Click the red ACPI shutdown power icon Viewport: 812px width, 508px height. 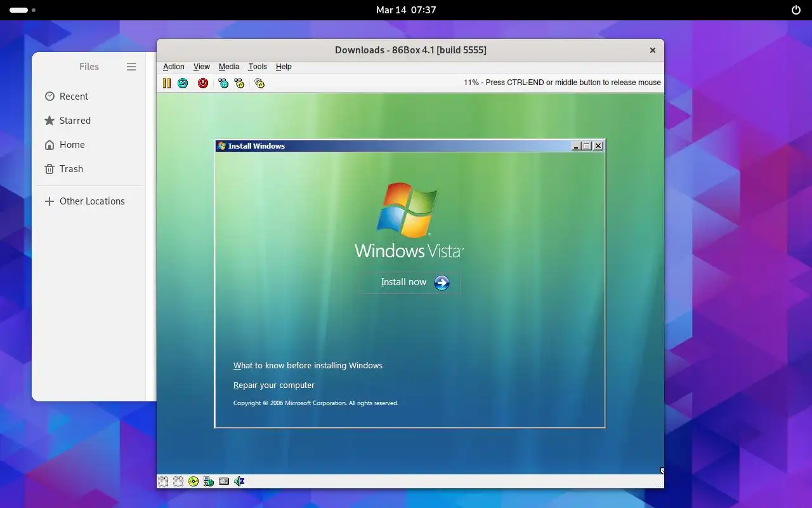203,83
